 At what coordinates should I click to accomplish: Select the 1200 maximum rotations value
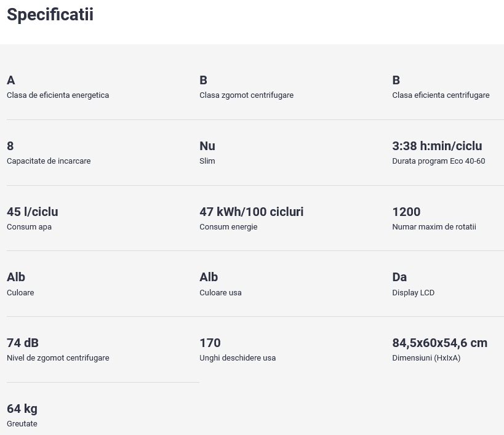pyautogui.click(x=406, y=212)
